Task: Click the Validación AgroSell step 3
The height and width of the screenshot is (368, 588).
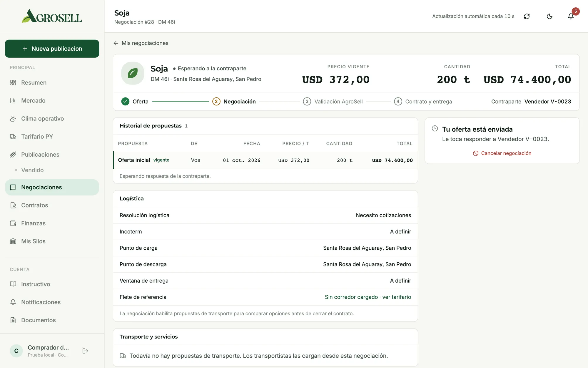Action: [x=333, y=102]
